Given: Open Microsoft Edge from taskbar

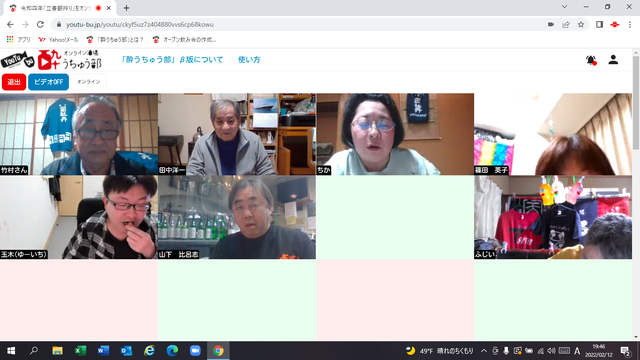Looking at the screenshot, I should [172, 351].
